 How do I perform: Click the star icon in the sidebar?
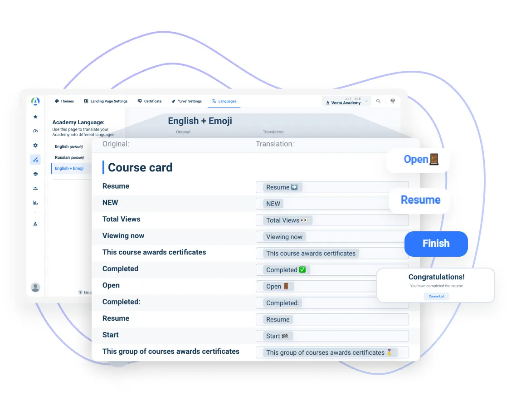pyautogui.click(x=35, y=117)
